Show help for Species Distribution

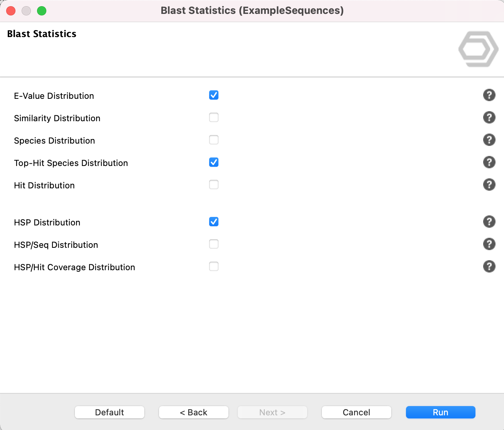[489, 140]
